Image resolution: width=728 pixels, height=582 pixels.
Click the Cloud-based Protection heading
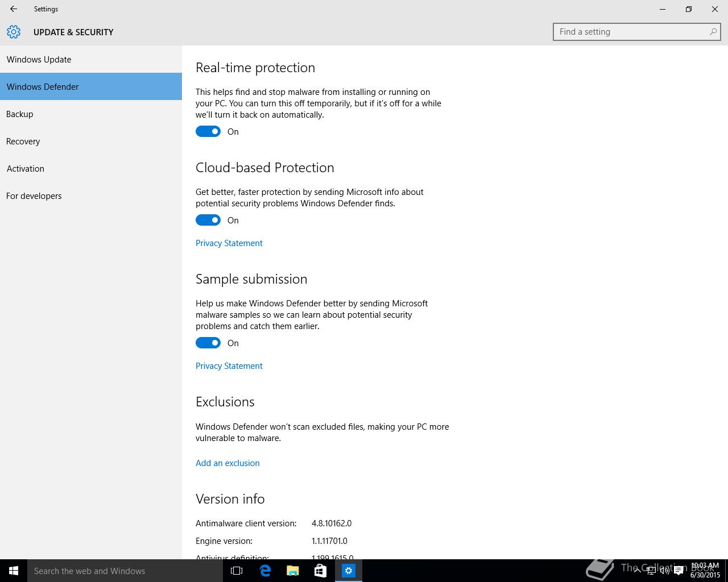[265, 168]
